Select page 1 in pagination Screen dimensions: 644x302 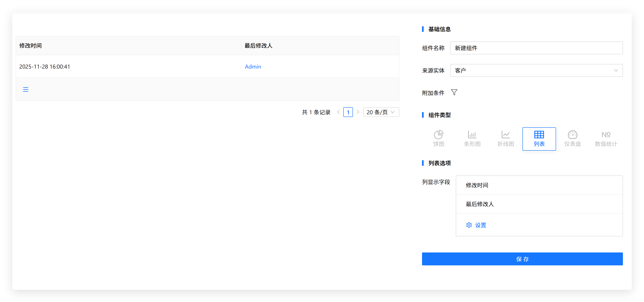point(348,112)
